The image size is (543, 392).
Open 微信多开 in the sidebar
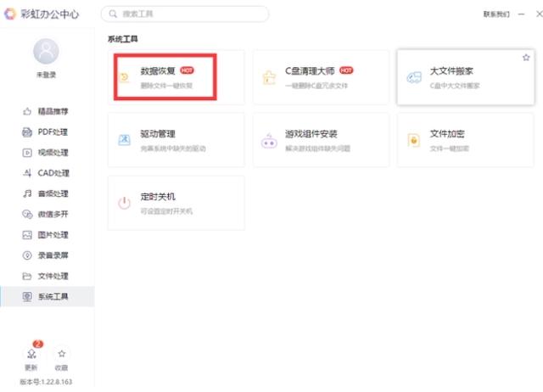(x=46, y=215)
